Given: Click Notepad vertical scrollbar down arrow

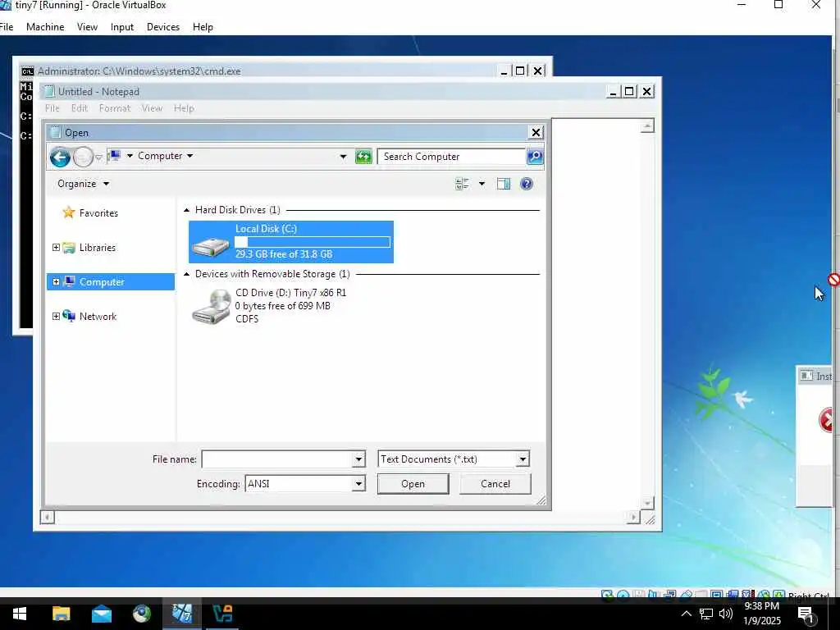Looking at the screenshot, I should click(647, 503).
